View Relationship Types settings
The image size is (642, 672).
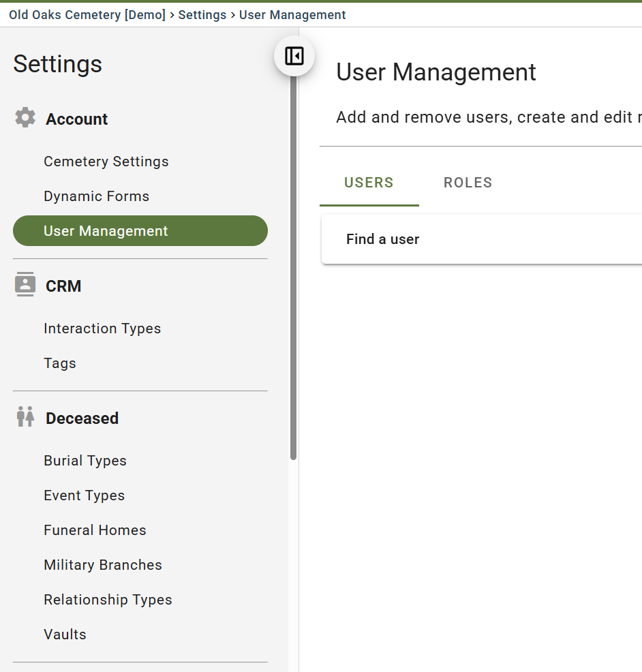pos(108,600)
